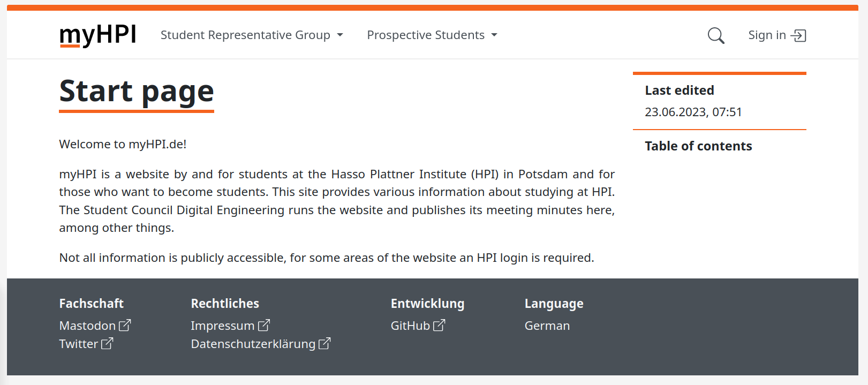Click the external-link icon beside Mastodon
This screenshot has width=868, height=385.
[125, 325]
